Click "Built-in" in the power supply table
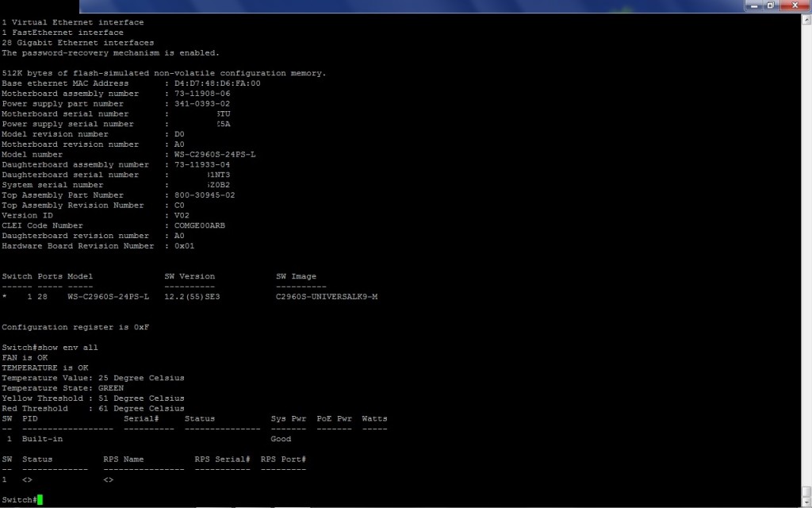Image resolution: width=812 pixels, height=508 pixels. click(43, 439)
